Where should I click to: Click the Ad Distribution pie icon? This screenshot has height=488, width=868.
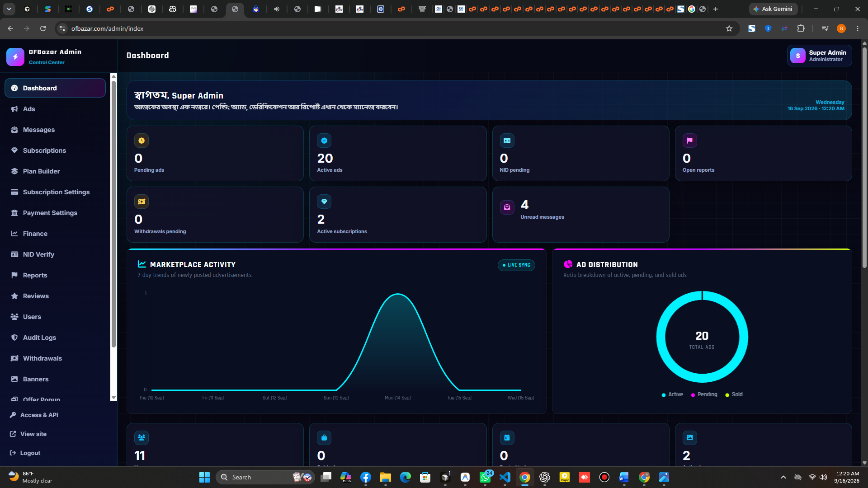click(568, 264)
